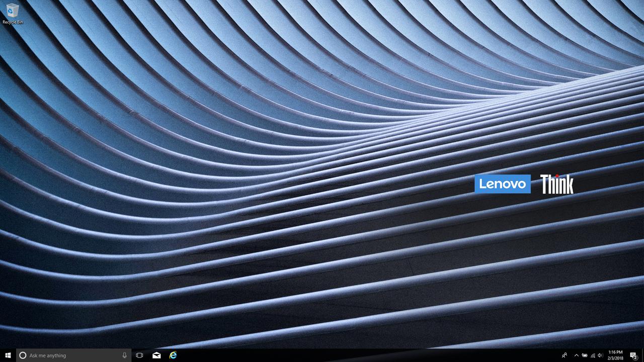Expand the hidden tray icons chevron
The width and height of the screenshot is (644, 362).
coord(576,355)
